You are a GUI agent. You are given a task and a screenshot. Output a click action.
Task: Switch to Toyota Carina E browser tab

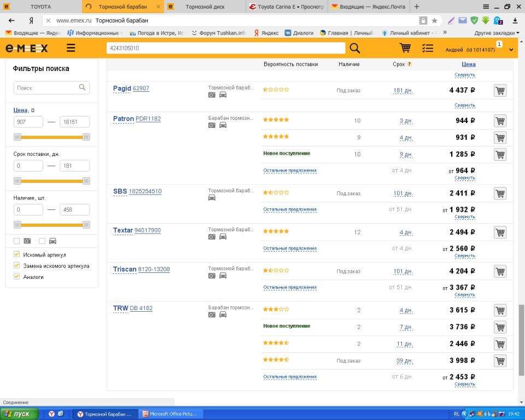(x=286, y=7)
